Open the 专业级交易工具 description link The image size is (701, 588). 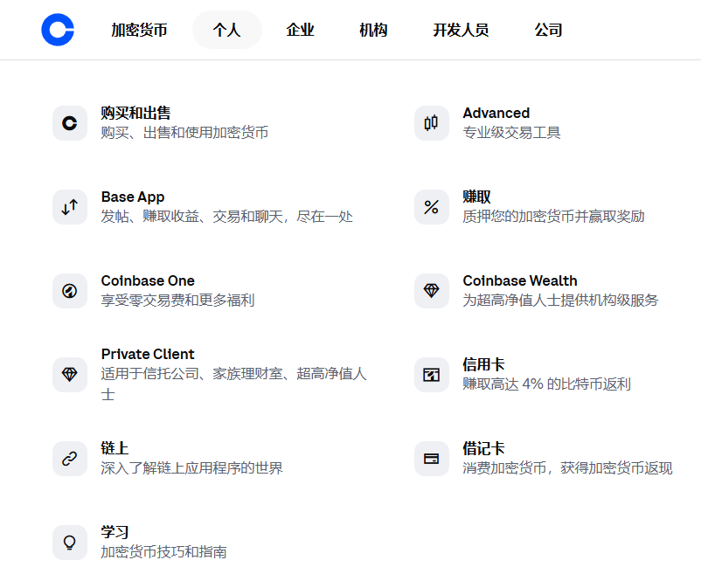point(511,133)
